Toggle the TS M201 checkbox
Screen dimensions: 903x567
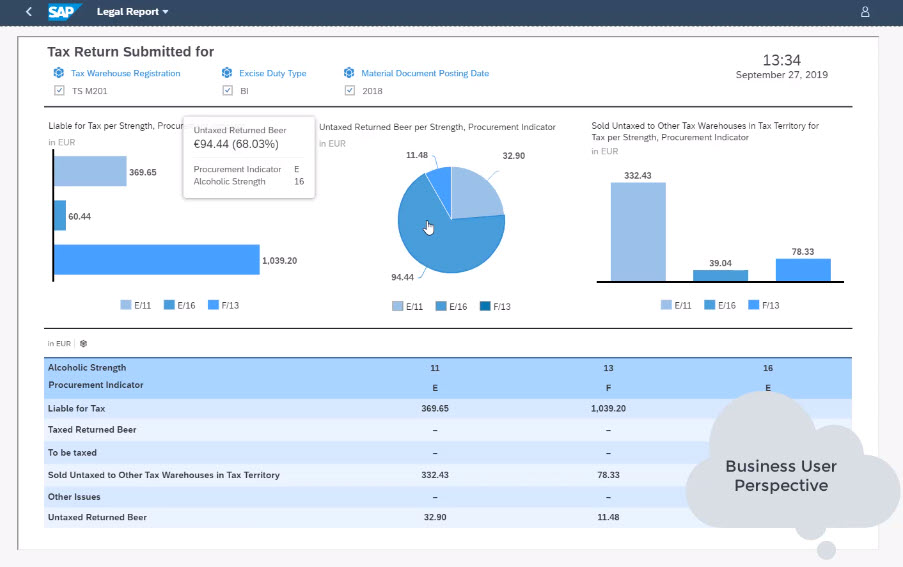click(x=59, y=90)
